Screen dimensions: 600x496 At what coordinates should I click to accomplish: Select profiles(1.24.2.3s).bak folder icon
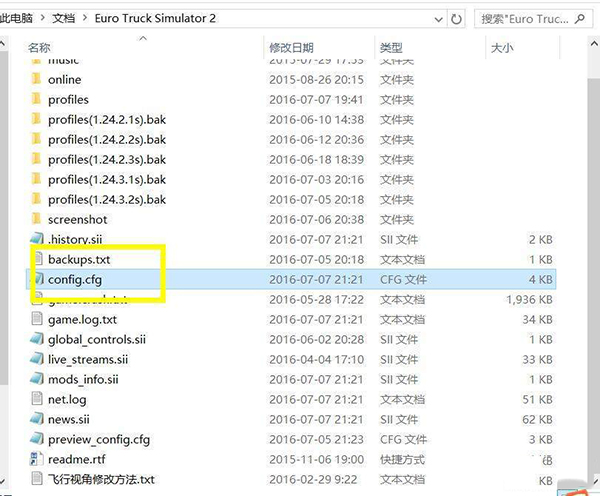coord(36,159)
